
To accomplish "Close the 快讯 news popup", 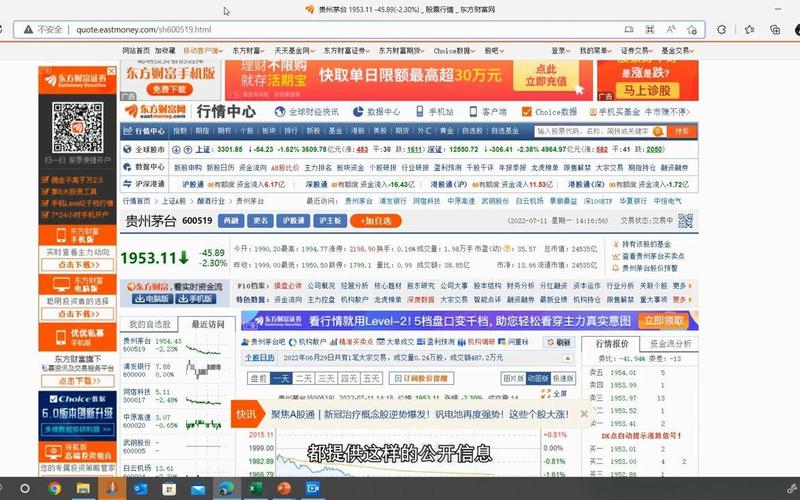I will 584,414.
